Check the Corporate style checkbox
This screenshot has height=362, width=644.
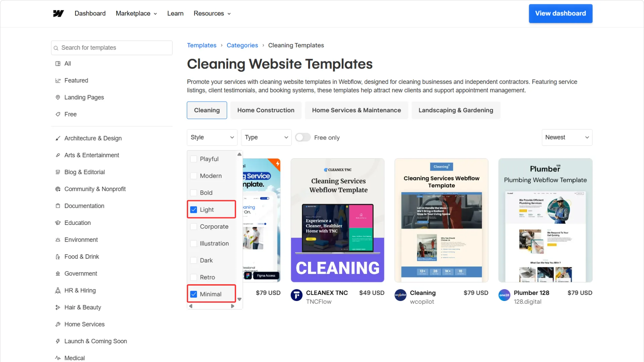pos(194,227)
